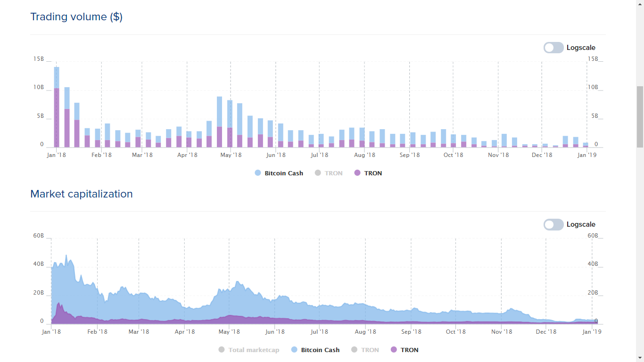Click the Jan '19 label on Trading volume axis
644x362 pixels.
(x=587, y=155)
